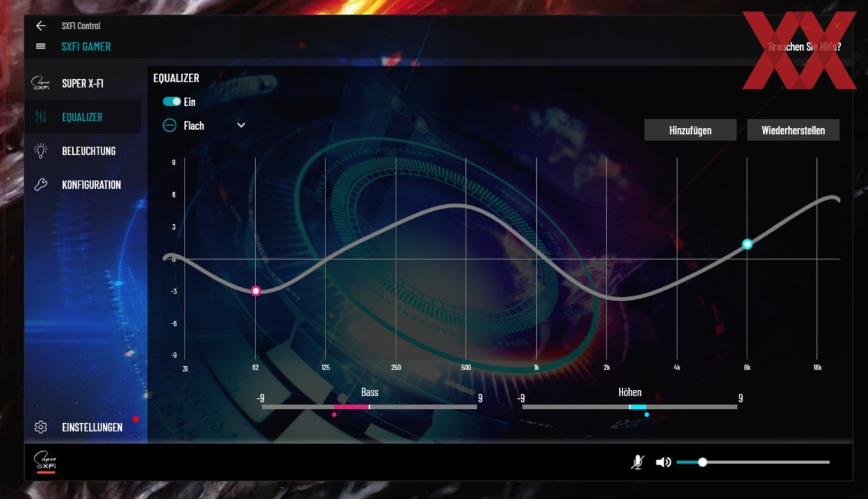Click the 2k frequency label
The width and height of the screenshot is (868, 499).
tap(607, 368)
